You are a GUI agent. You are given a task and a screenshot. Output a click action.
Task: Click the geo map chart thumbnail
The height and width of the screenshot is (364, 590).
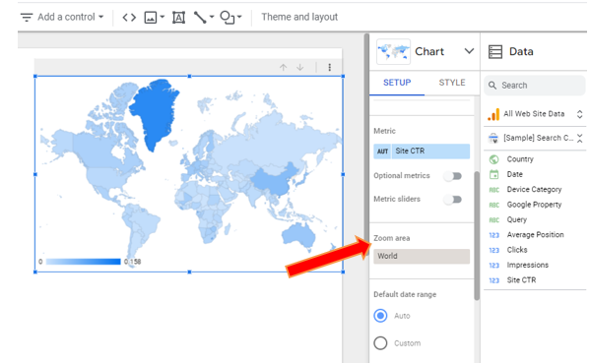(x=394, y=52)
